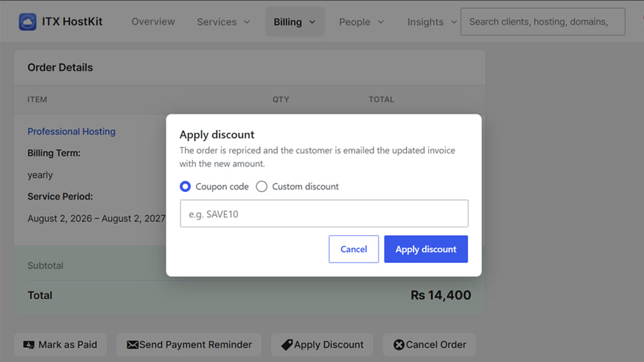Click the X circle icon on Cancel Order
Viewport: 644px width, 362px height.
click(399, 345)
